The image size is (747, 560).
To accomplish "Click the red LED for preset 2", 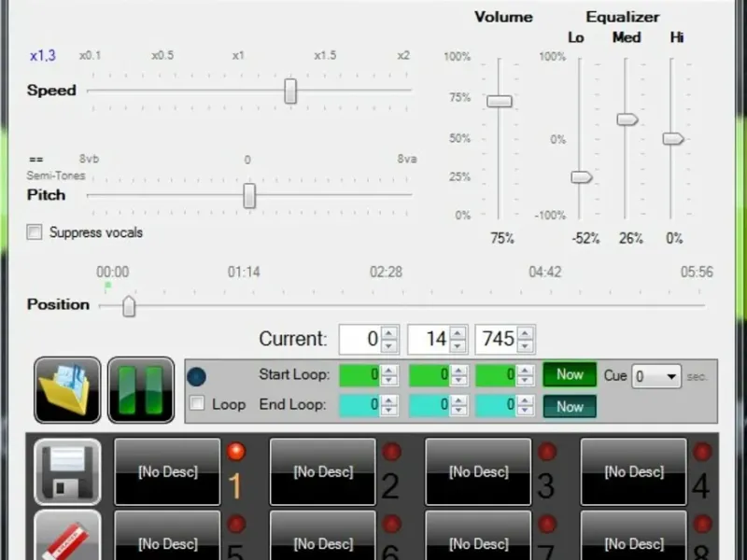I will 391,452.
